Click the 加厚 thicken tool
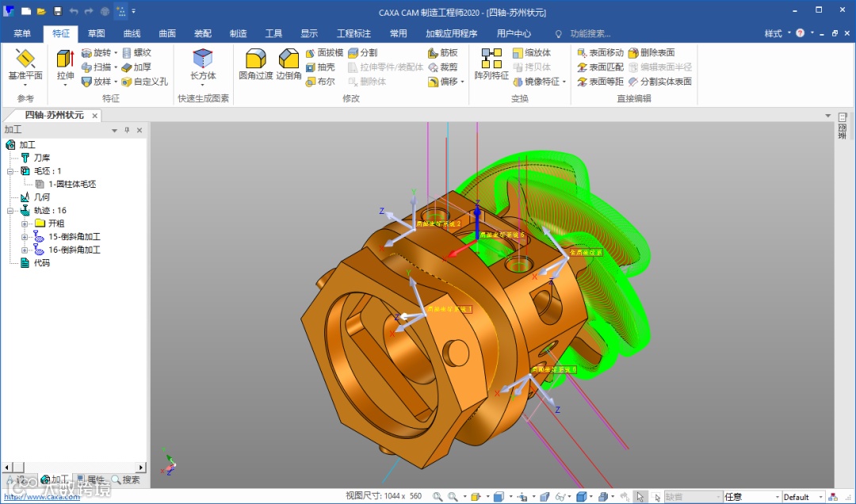 pos(136,67)
